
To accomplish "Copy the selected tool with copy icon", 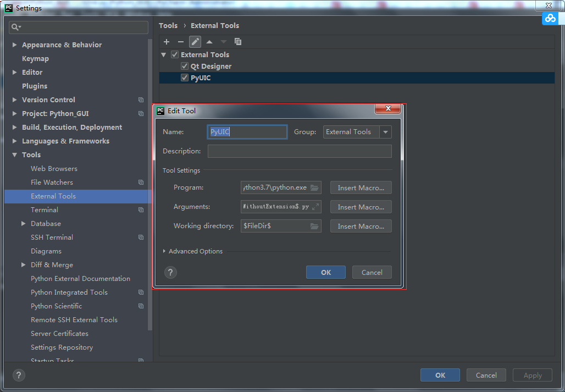I will pyautogui.click(x=238, y=42).
